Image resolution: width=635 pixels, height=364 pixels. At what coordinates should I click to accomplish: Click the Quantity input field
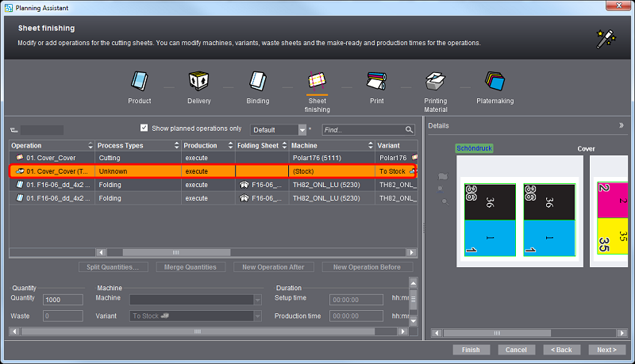pos(63,300)
